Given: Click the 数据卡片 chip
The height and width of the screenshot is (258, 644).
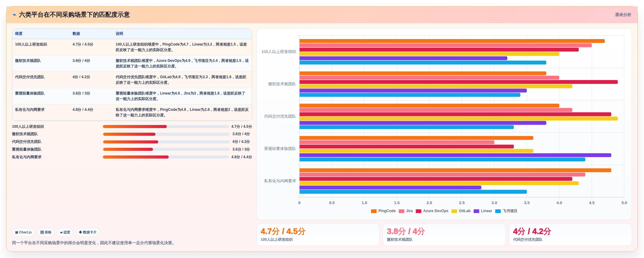Looking at the screenshot, I should [88, 232].
